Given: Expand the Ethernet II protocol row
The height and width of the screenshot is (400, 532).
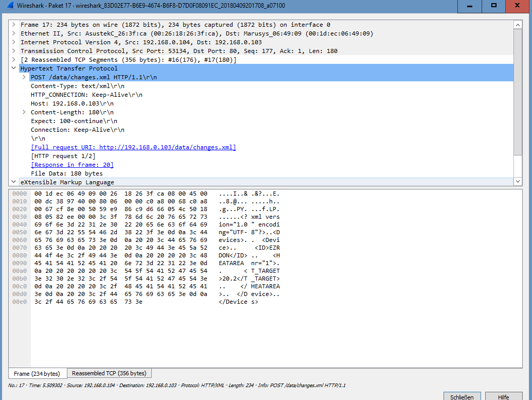Looking at the screenshot, I should 14,33.
